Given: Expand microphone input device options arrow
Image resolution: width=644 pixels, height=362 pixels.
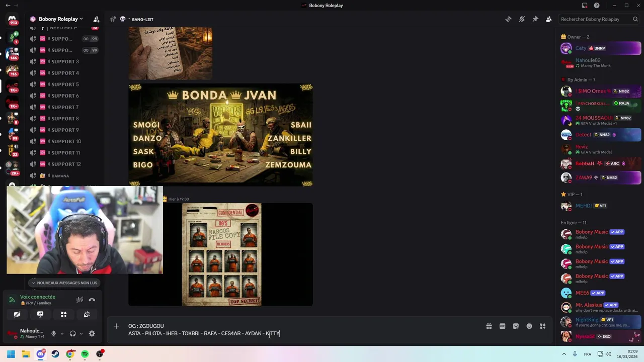Looking at the screenshot, I should (x=62, y=333).
